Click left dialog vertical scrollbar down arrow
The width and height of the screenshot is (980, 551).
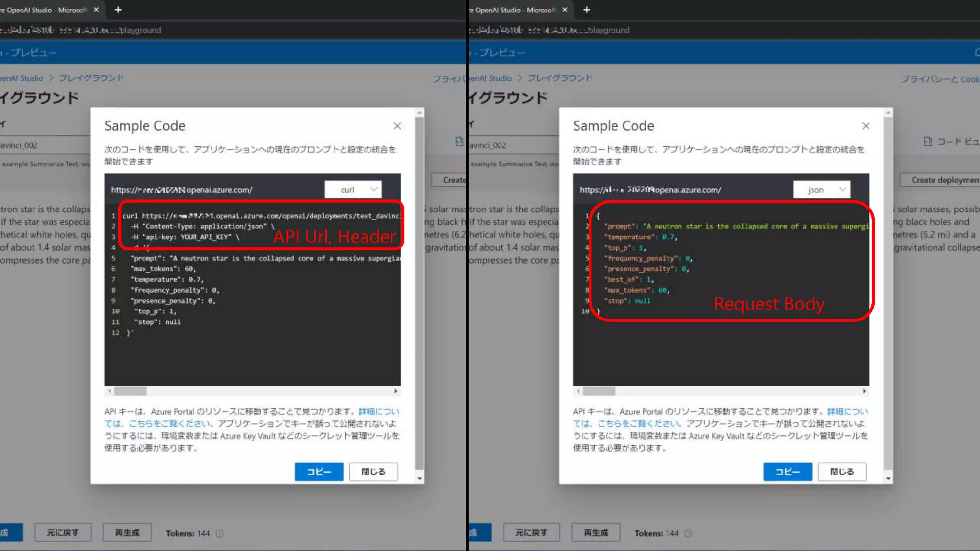tap(420, 478)
